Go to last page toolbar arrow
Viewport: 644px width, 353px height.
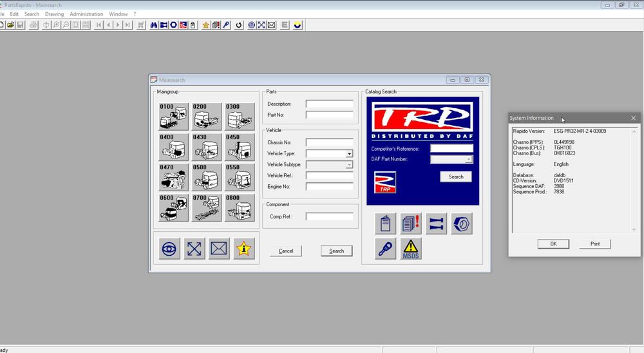128,25
